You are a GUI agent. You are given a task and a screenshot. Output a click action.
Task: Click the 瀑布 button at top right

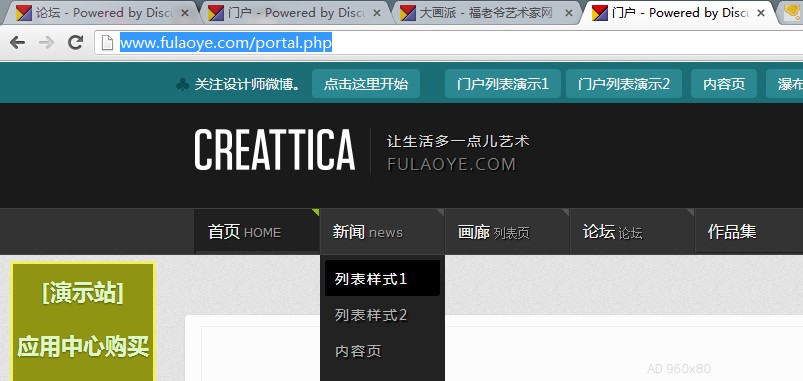coord(785,84)
